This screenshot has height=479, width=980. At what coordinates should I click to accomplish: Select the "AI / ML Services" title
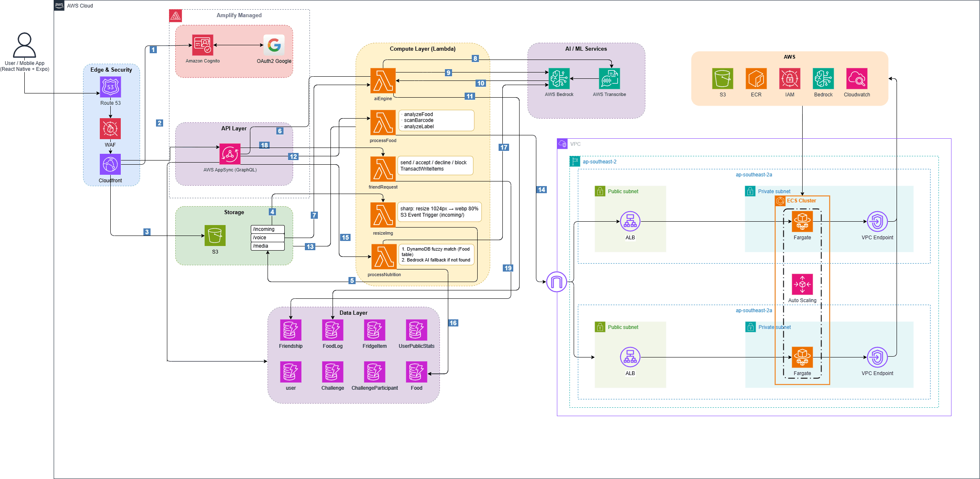click(x=586, y=49)
